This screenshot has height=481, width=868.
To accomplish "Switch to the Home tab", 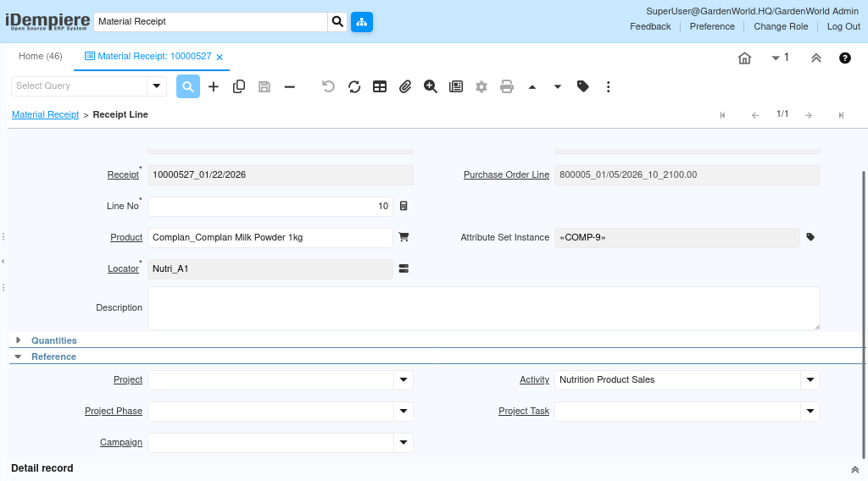I will click(x=41, y=56).
